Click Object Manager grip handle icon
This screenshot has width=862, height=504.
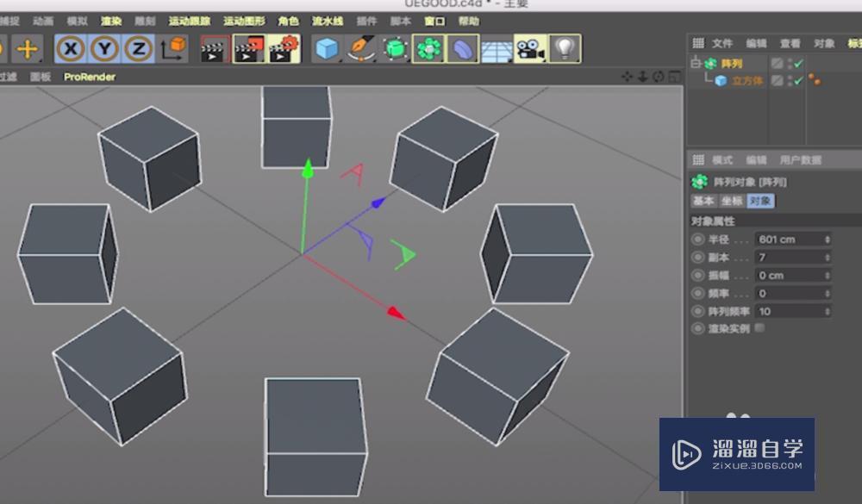[698, 43]
